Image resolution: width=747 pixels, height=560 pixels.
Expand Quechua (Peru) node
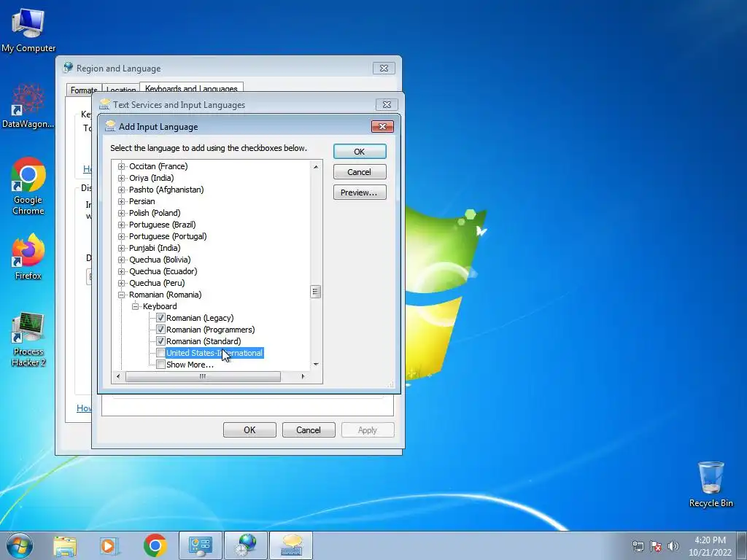pos(122,283)
